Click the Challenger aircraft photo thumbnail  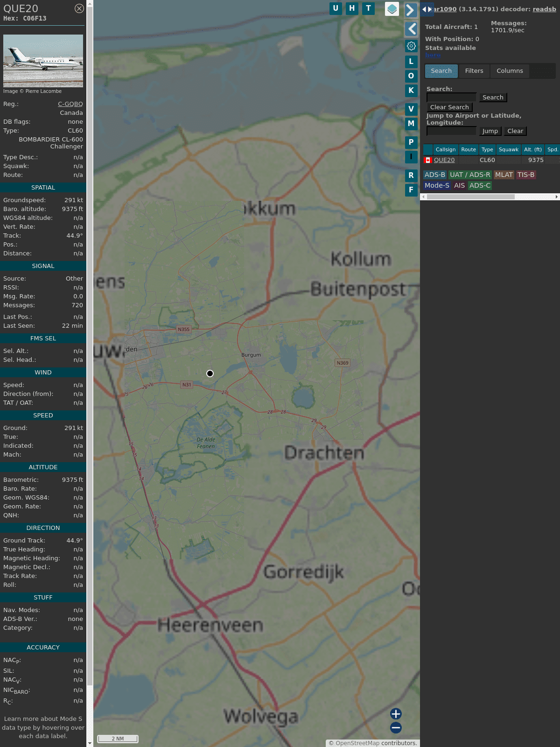(x=43, y=61)
